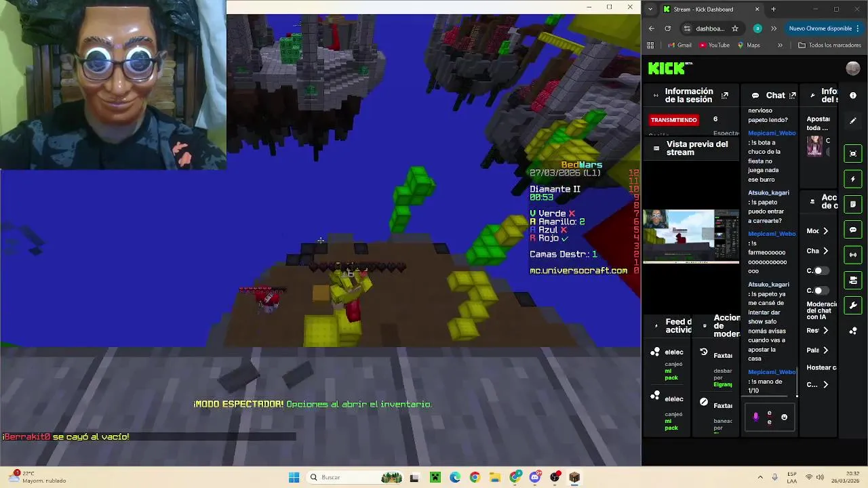This screenshot has width=868, height=488.
Task: Open File Explorer from the taskbar
Action: [x=495, y=477]
